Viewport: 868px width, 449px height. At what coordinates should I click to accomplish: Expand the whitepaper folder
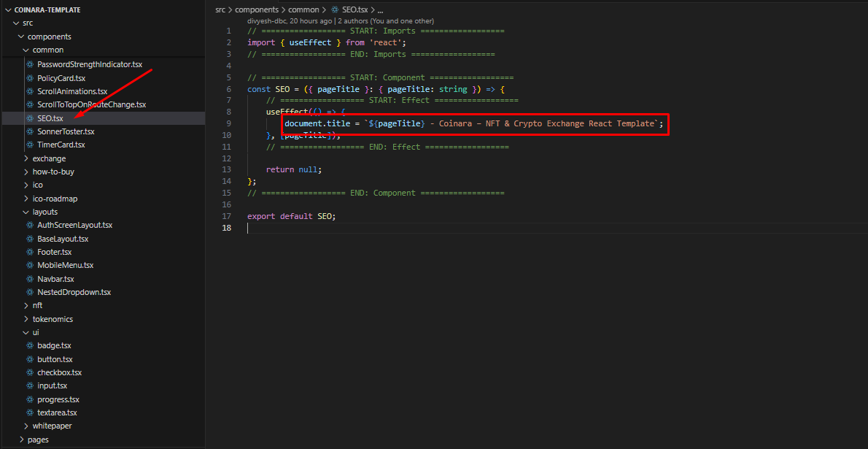[x=26, y=426]
